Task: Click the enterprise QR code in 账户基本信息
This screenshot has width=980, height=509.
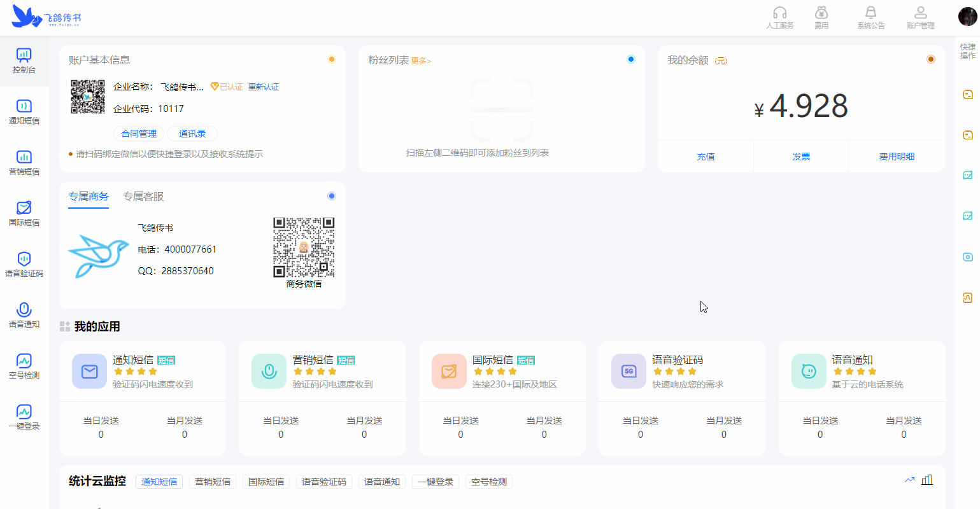Action: (x=88, y=97)
